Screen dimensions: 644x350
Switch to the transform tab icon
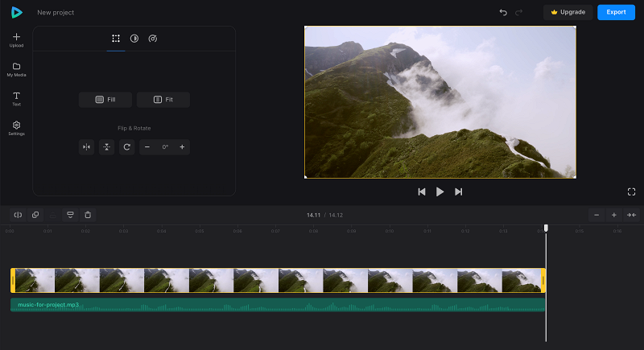point(116,39)
